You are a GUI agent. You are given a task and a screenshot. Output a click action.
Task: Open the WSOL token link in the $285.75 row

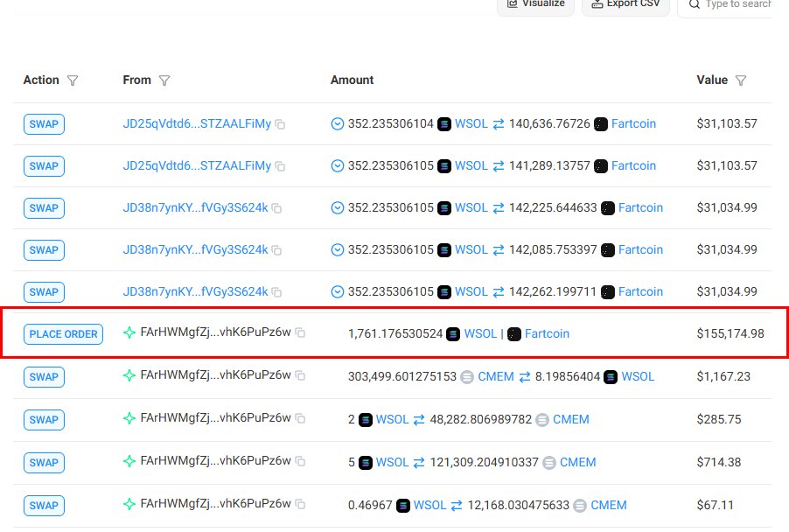click(392, 419)
